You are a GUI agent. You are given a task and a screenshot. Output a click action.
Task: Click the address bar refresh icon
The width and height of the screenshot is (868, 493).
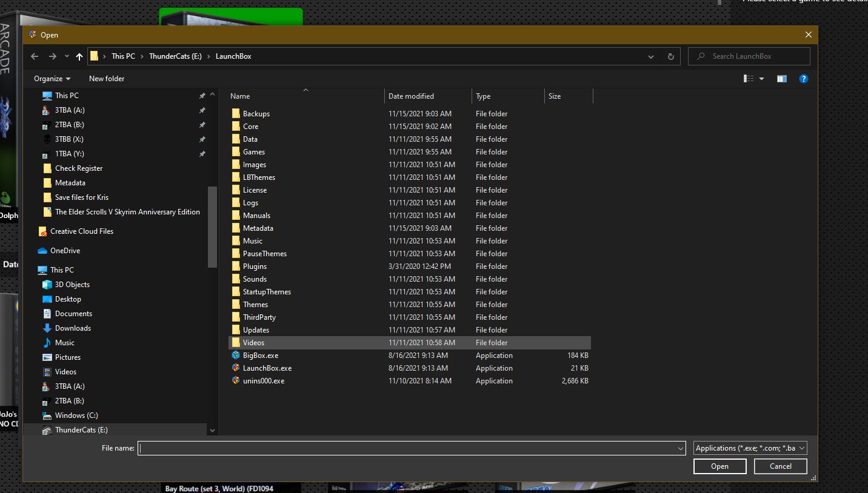(670, 56)
